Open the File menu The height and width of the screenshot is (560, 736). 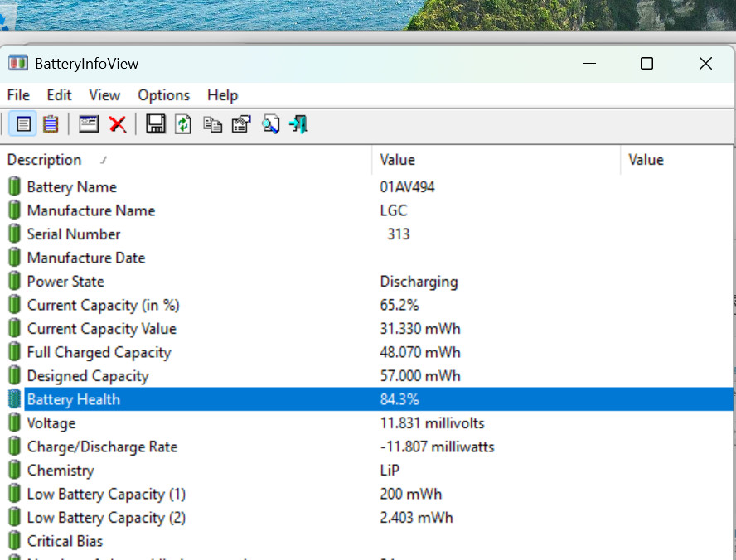click(x=18, y=95)
